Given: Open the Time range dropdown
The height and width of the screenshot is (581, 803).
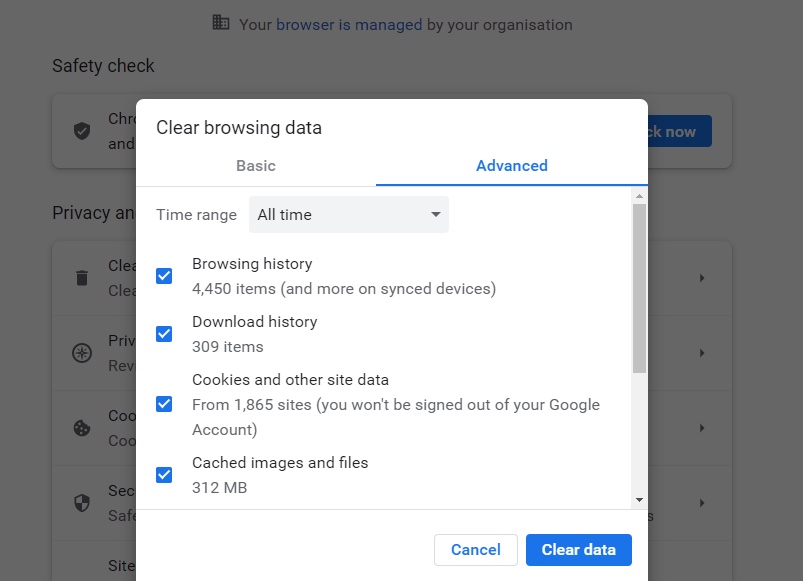Looking at the screenshot, I should tap(348, 215).
